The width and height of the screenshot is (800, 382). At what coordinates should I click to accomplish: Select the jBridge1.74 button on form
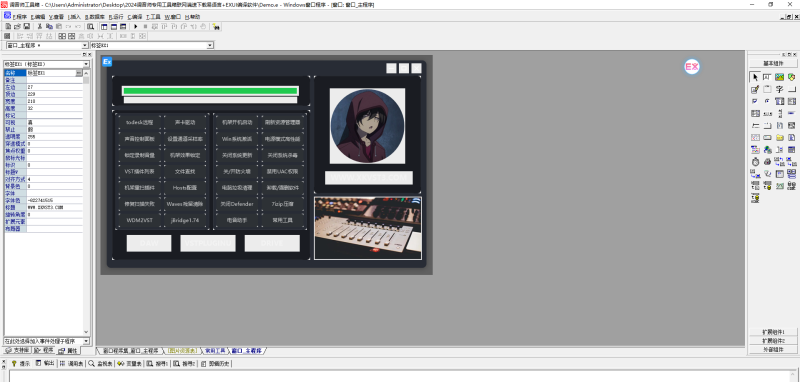185,220
